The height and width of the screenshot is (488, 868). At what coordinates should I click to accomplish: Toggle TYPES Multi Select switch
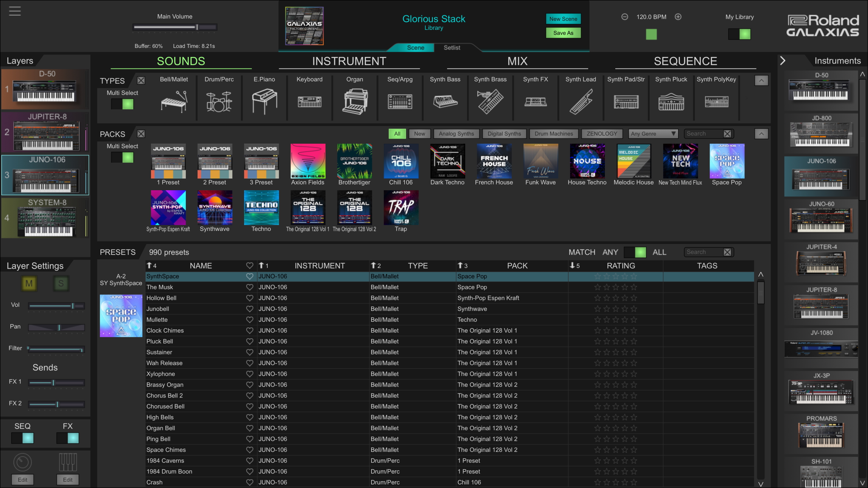point(122,104)
